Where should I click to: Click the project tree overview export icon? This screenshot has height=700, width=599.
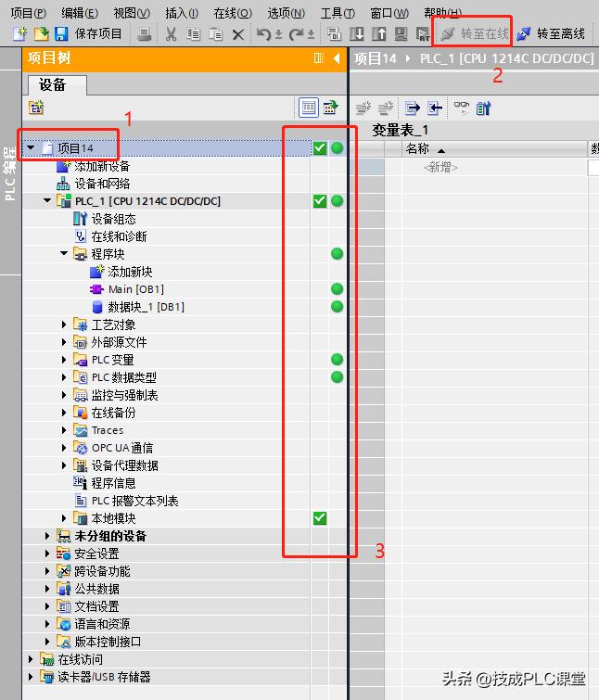coord(331,108)
